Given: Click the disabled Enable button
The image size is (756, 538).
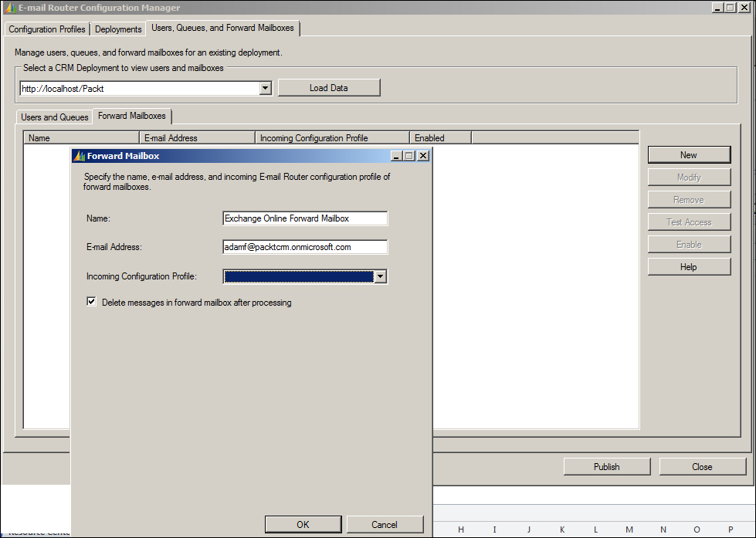Looking at the screenshot, I should coord(689,245).
